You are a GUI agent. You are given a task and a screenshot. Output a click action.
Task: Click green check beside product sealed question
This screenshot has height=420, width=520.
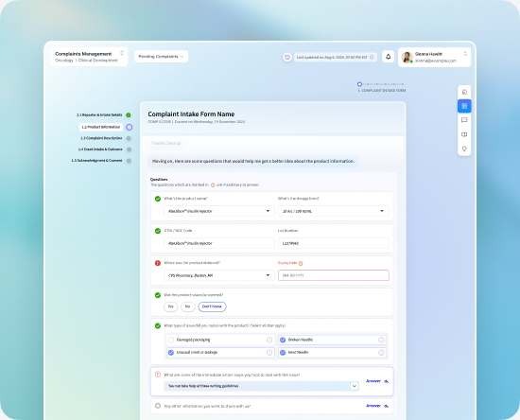coord(158,295)
